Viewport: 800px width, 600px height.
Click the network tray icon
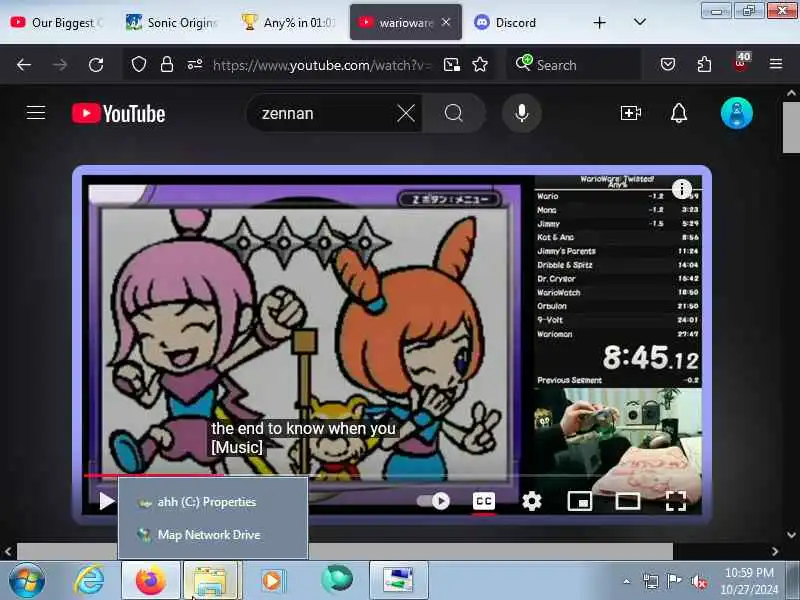click(x=651, y=582)
